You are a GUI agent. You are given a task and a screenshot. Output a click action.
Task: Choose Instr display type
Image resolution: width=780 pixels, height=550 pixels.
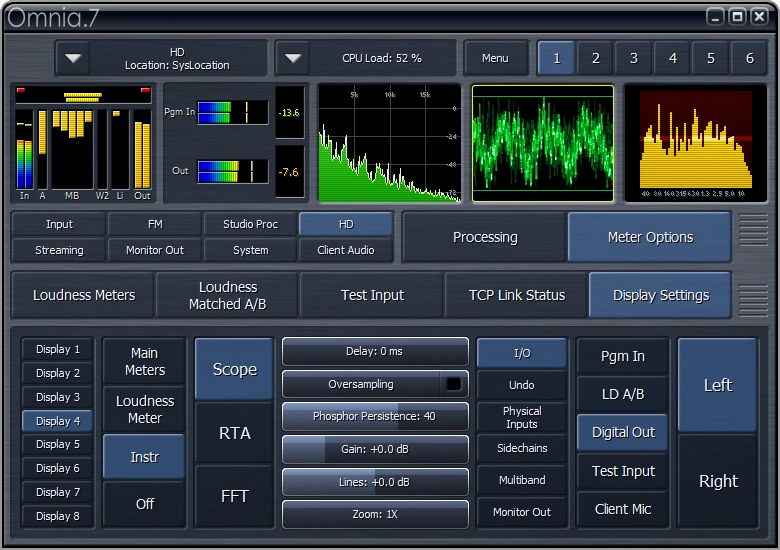144,457
